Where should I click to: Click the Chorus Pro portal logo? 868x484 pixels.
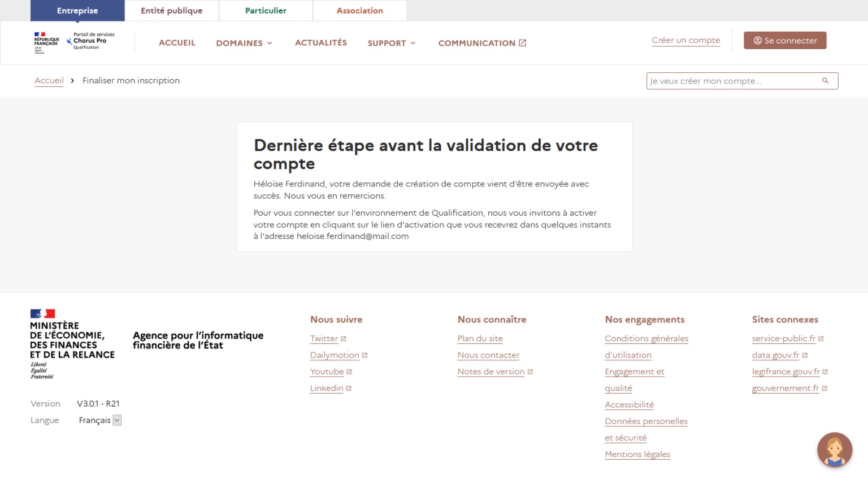(x=90, y=41)
